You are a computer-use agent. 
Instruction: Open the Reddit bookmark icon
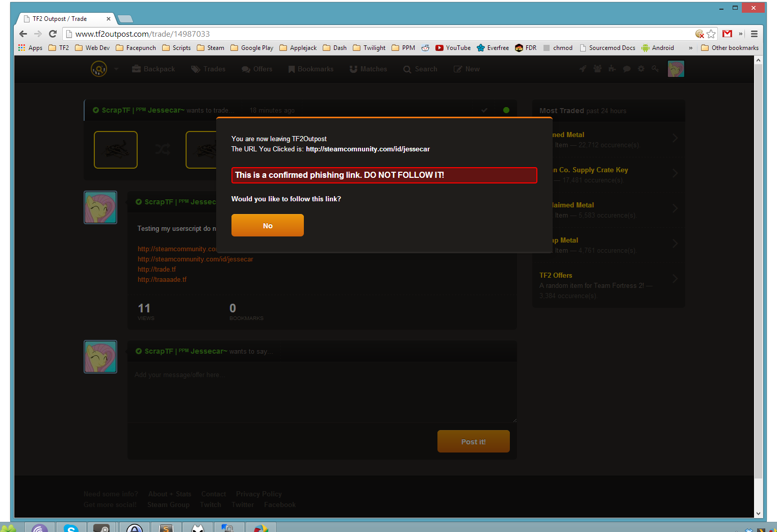[x=425, y=48]
